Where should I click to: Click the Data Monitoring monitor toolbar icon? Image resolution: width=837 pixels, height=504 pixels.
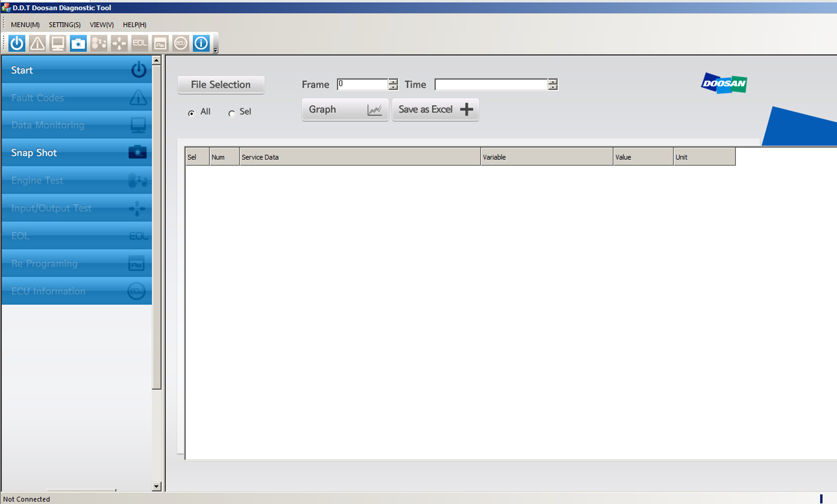pos(58,43)
